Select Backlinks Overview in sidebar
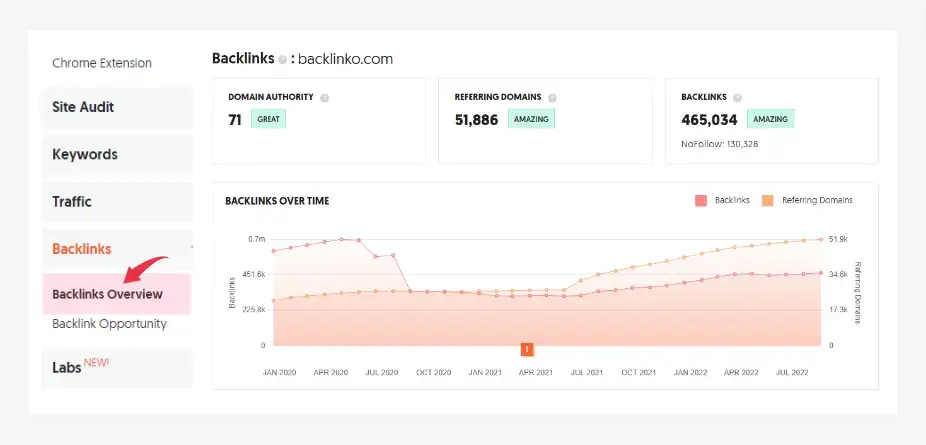 click(107, 294)
